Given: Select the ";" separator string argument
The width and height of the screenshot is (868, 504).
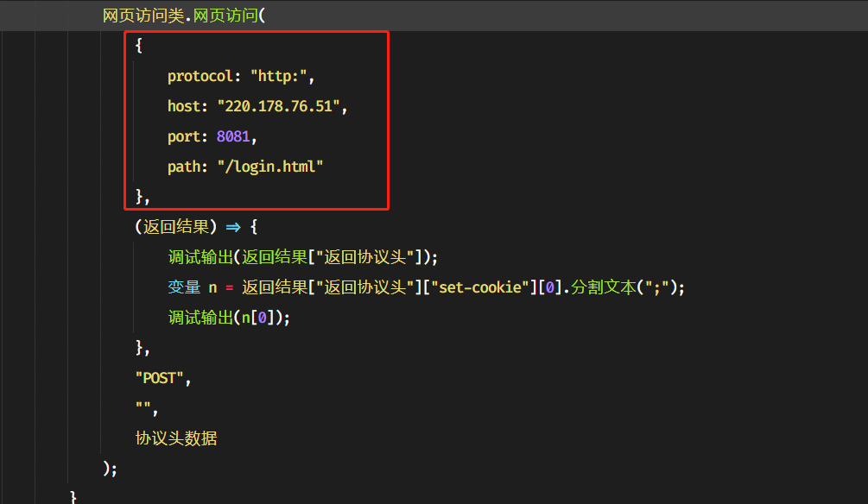Looking at the screenshot, I should pyautogui.click(x=657, y=287).
